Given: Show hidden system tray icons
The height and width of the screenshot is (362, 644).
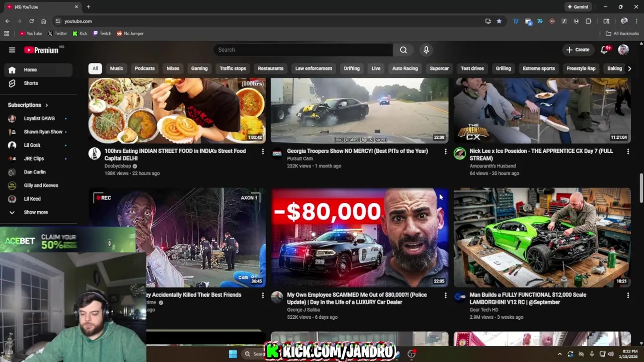Looking at the screenshot, I should pos(559,354).
